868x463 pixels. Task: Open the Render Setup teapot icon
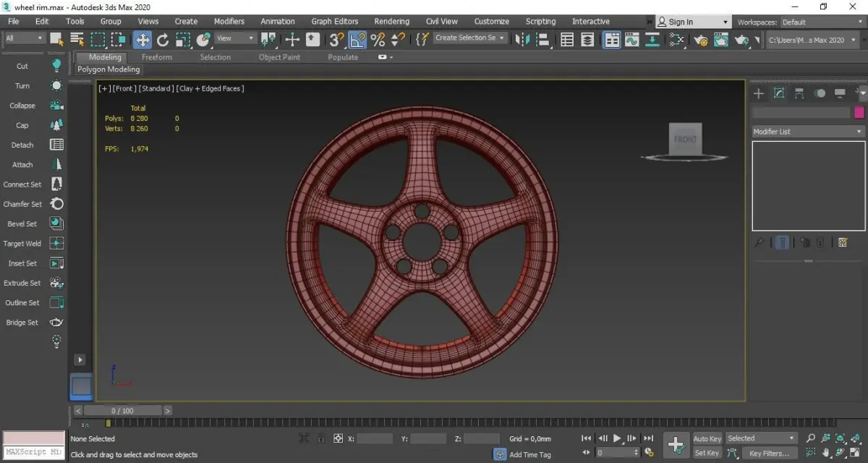(x=700, y=40)
